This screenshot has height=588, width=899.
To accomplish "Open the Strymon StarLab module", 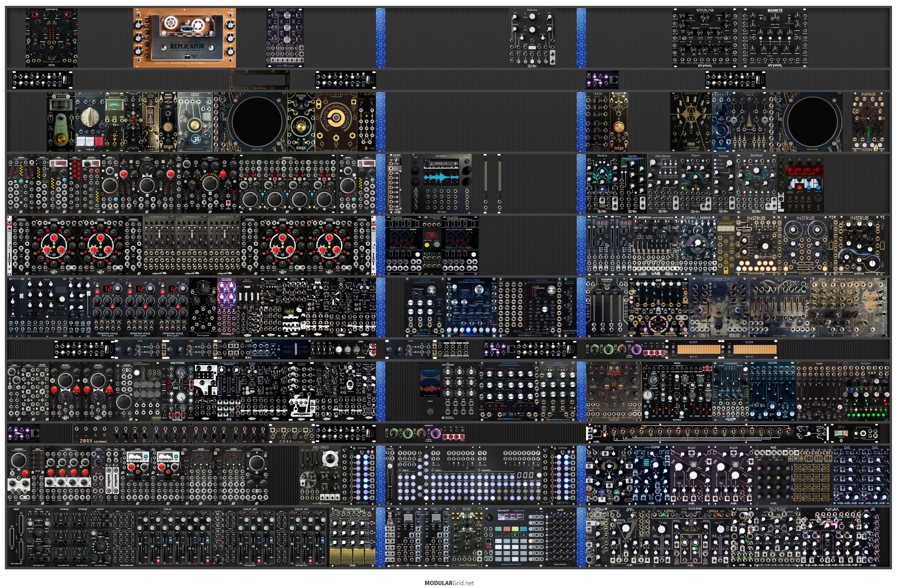I will pyautogui.click(x=704, y=38).
